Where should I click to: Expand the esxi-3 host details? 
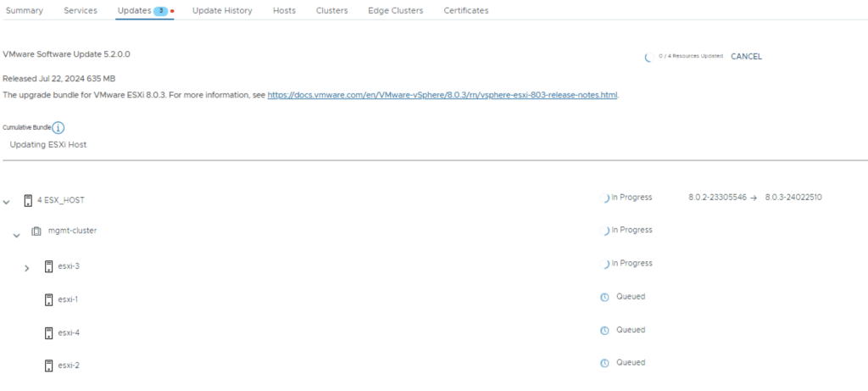pyautogui.click(x=26, y=268)
